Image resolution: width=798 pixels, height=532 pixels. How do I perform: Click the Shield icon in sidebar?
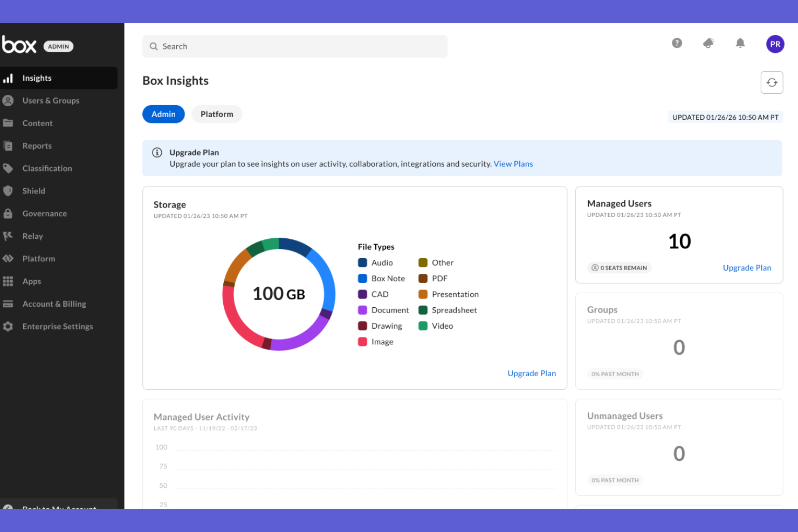(x=8, y=191)
